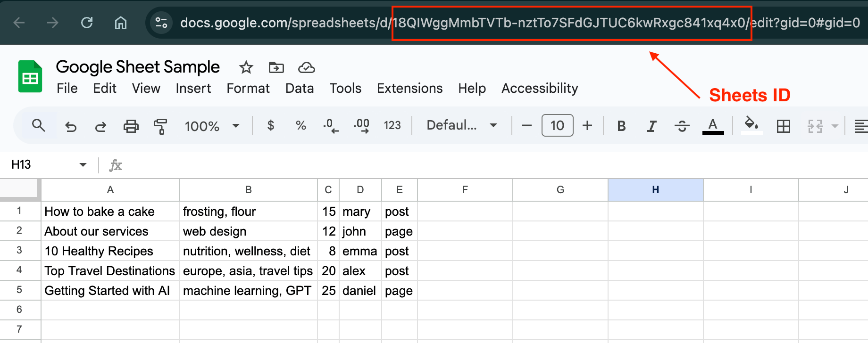Click the URL in the address bar

tap(520, 23)
